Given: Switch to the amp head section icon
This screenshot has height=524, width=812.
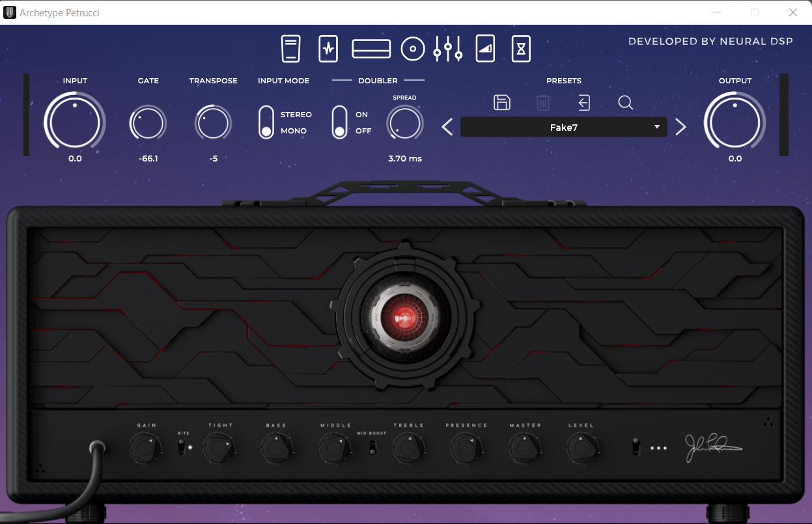Looking at the screenshot, I should [x=371, y=49].
